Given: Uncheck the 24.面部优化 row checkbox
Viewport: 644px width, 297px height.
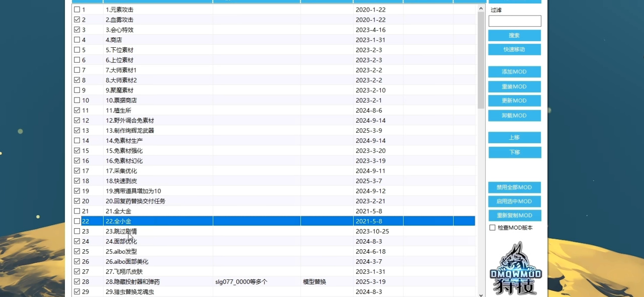Looking at the screenshot, I should pos(77,241).
